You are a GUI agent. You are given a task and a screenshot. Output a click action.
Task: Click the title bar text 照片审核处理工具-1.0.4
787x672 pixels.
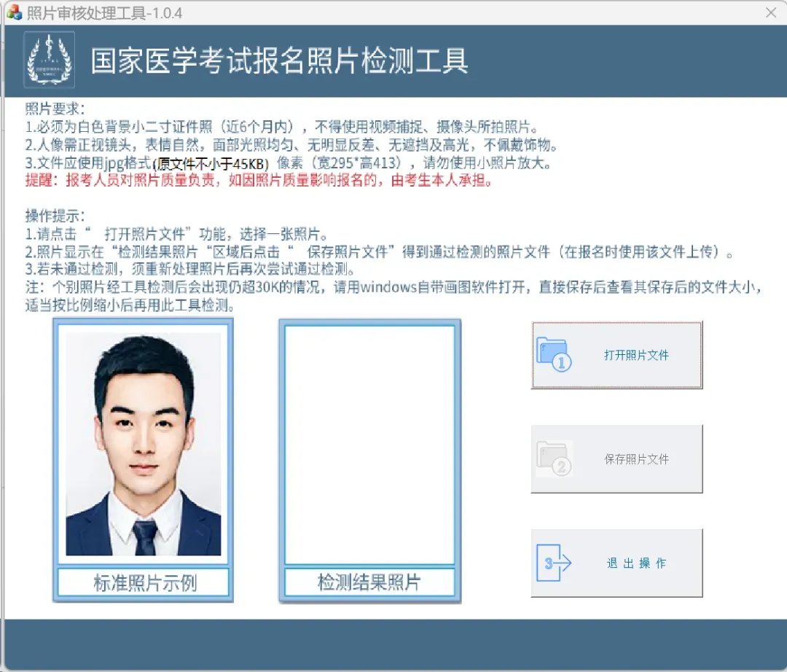pos(104,13)
